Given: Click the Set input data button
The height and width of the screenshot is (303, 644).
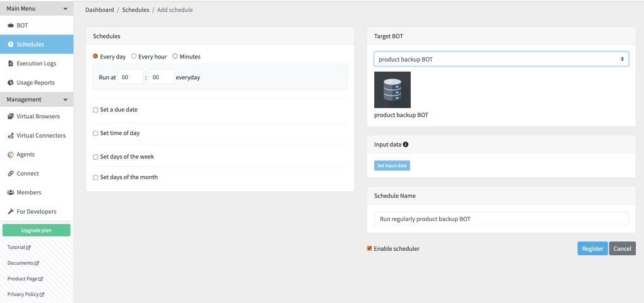Looking at the screenshot, I should point(392,165).
